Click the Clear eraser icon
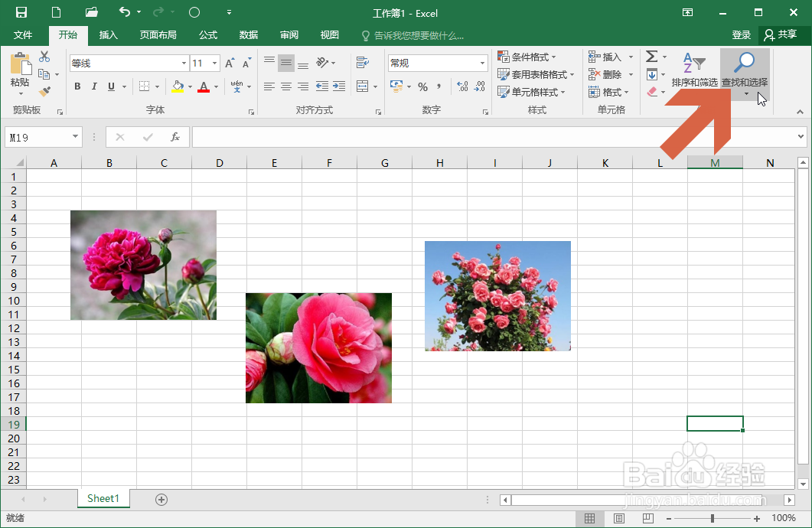 [652, 92]
